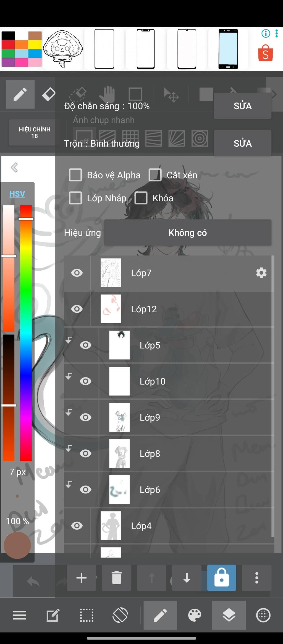The image size is (283, 644).
Task: Tap the blue lock layer button
Action: [222, 578]
